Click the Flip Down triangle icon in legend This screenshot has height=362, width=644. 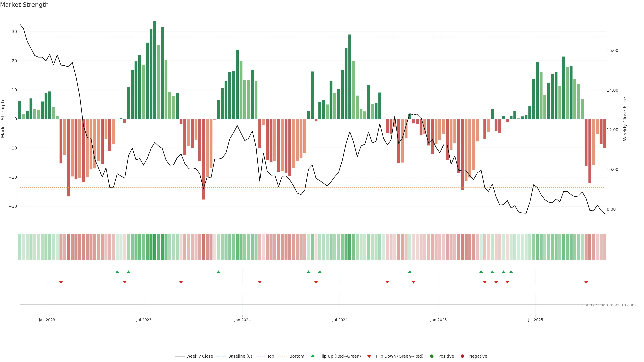(x=369, y=356)
